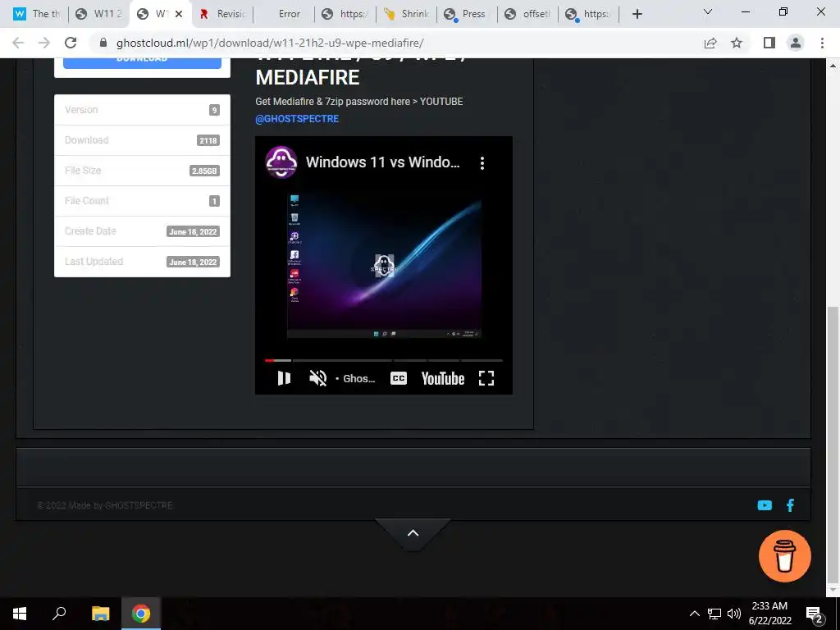Bookmark this page with star
The width and height of the screenshot is (840, 630).
(737, 43)
